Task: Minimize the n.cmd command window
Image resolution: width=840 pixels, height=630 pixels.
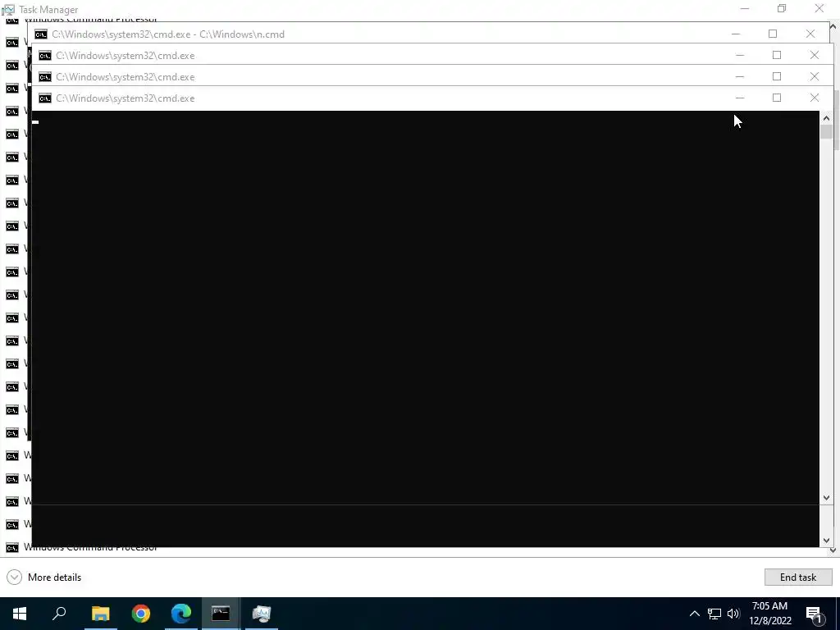Action: click(736, 34)
